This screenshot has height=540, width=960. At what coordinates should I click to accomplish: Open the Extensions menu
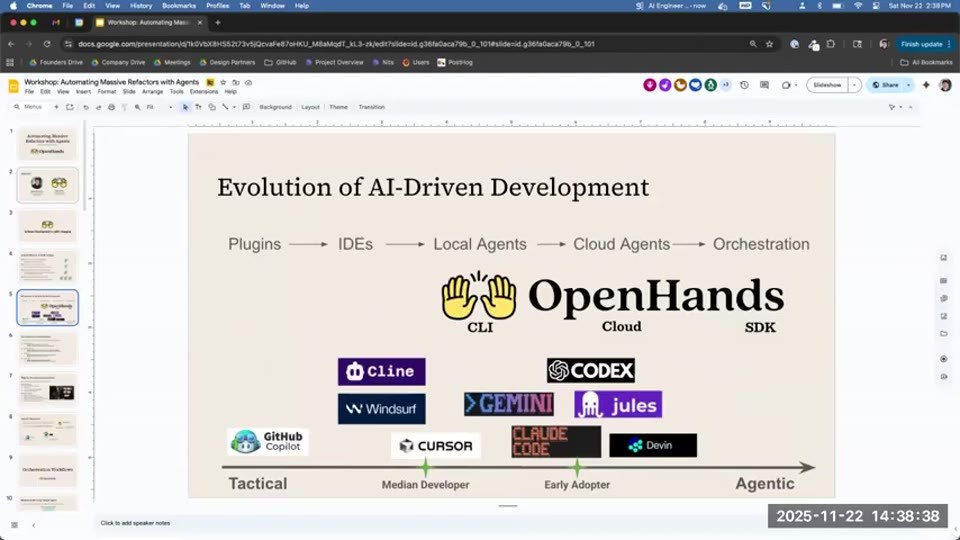[204, 92]
